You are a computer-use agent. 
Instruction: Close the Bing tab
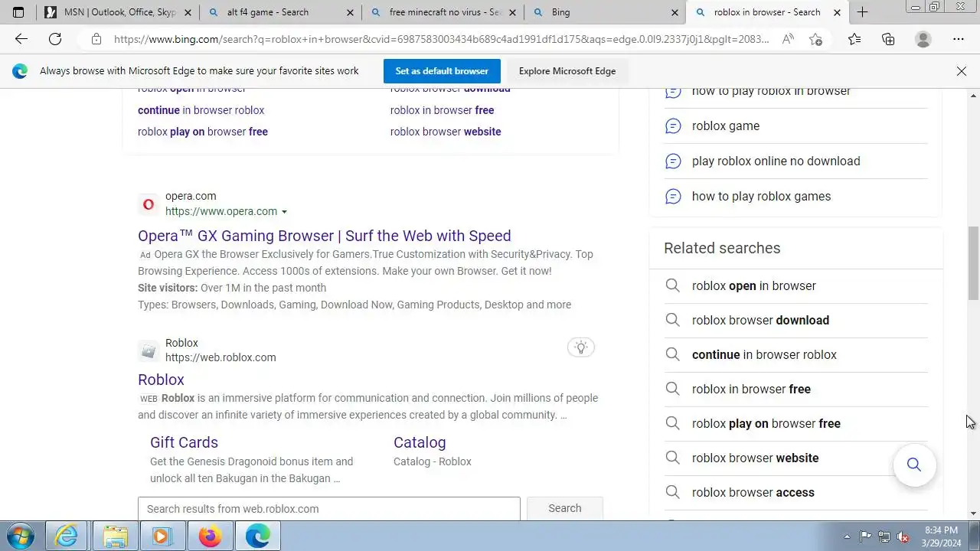[675, 12]
